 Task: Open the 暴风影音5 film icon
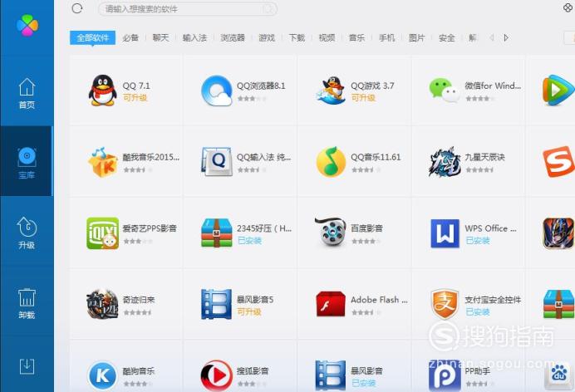(x=216, y=304)
